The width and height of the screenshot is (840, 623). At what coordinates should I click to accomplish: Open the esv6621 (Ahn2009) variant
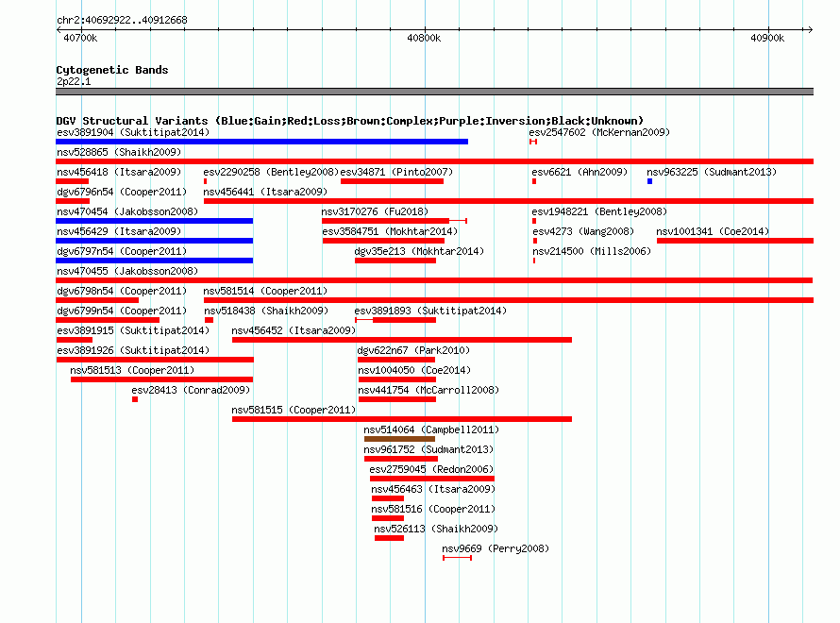(580, 172)
